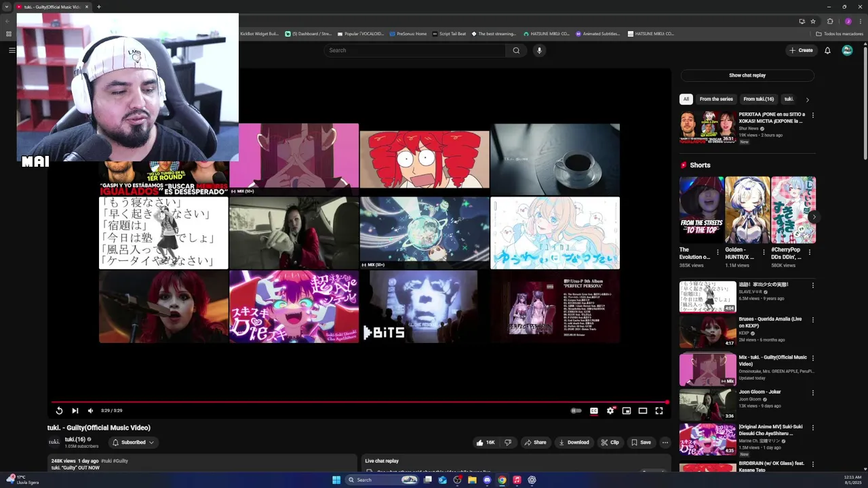Click the YouTube search field
Screen dimensions: 868x488
[414, 50]
